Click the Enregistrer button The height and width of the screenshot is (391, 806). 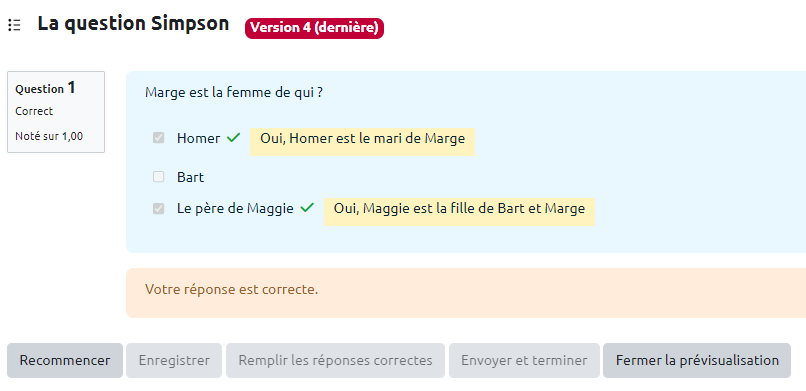tap(174, 360)
